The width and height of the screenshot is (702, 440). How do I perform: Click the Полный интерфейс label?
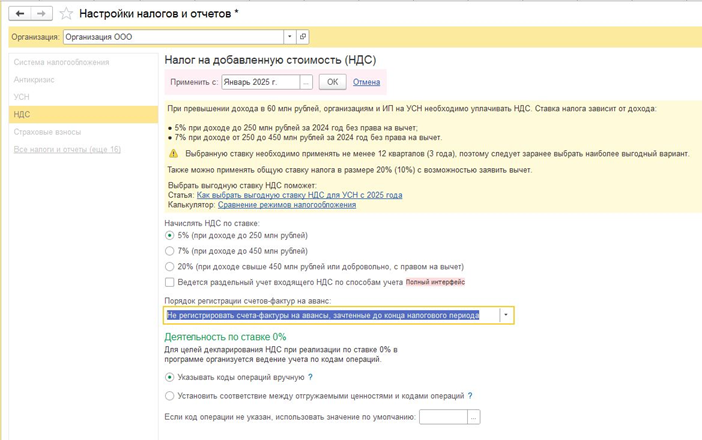(x=435, y=282)
